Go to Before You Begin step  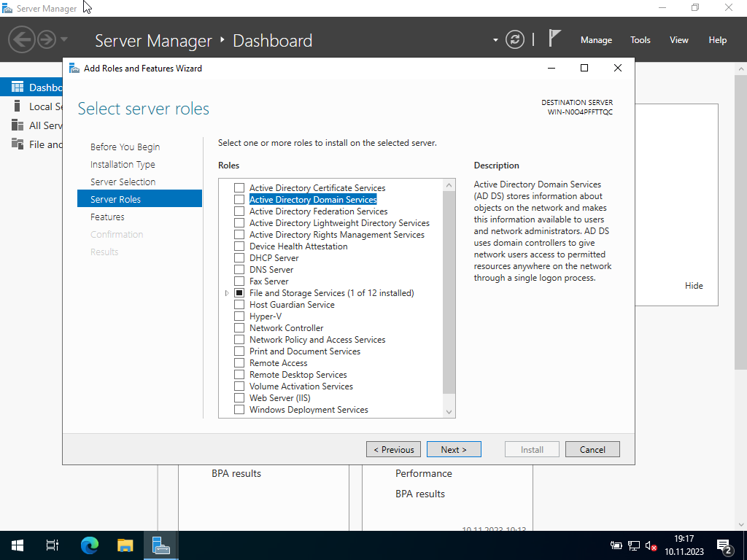point(125,147)
